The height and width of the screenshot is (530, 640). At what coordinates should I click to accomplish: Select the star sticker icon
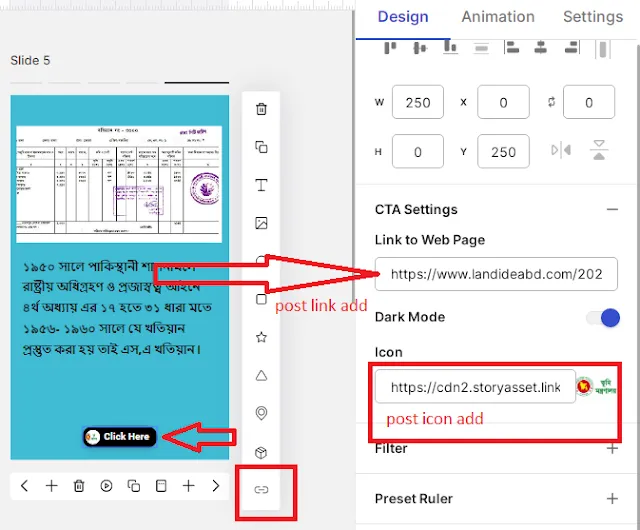pos(261,337)
